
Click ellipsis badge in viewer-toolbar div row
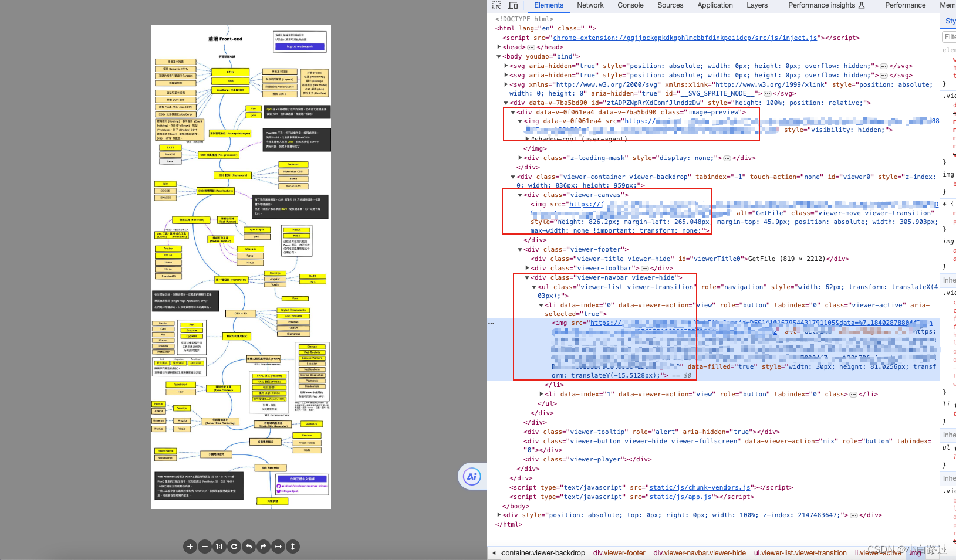(644, 269)
